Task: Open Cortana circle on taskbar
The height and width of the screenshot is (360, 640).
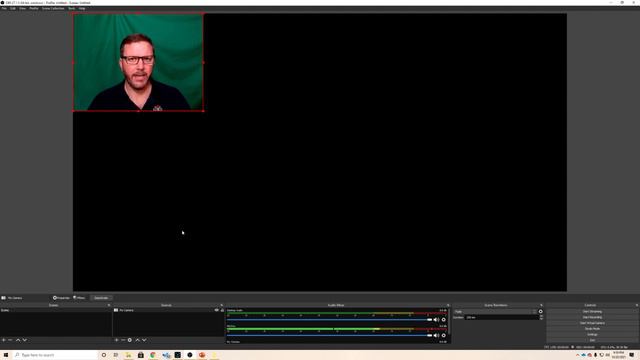Action: point(104,355)
